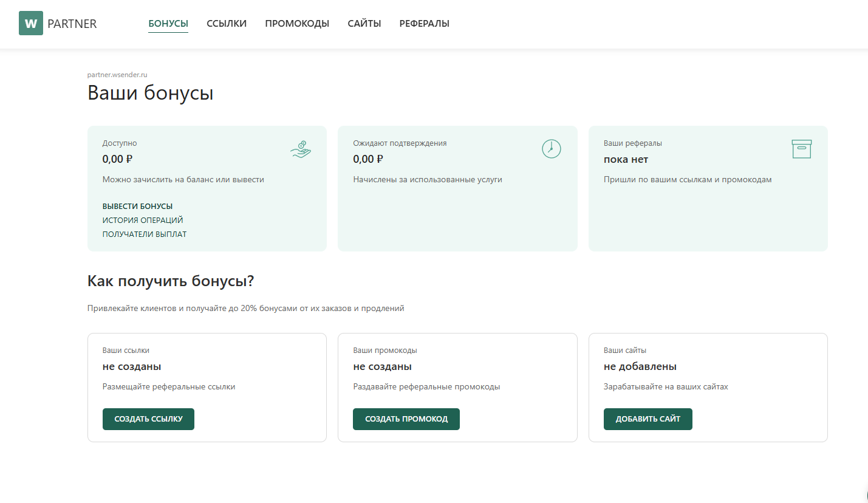Switch to the ССЫЛКИ tab
868x503 pixels.
[x=227, y=24]
